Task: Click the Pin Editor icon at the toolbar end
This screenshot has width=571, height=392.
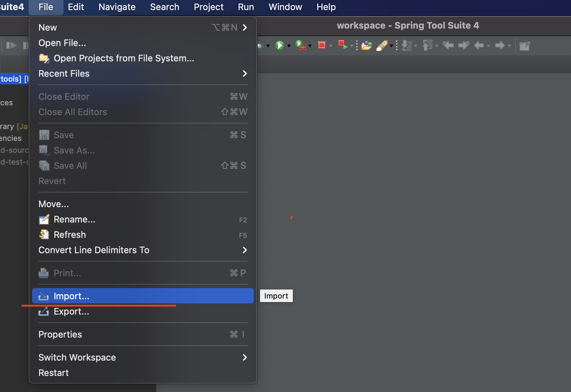Action: [x=524, y=46]
